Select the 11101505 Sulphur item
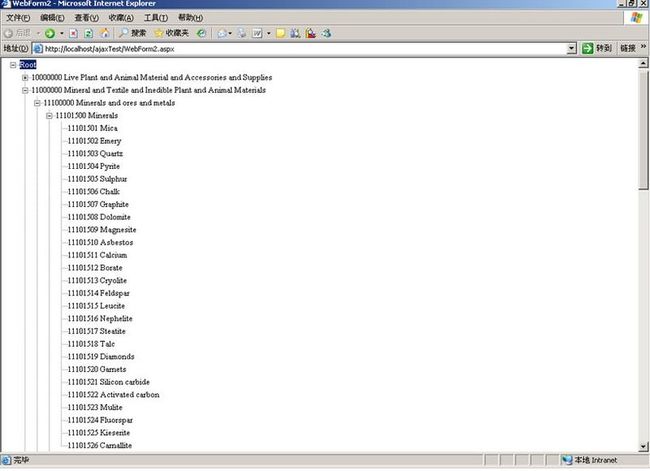 pyautogui.click(x=97, y=179)
